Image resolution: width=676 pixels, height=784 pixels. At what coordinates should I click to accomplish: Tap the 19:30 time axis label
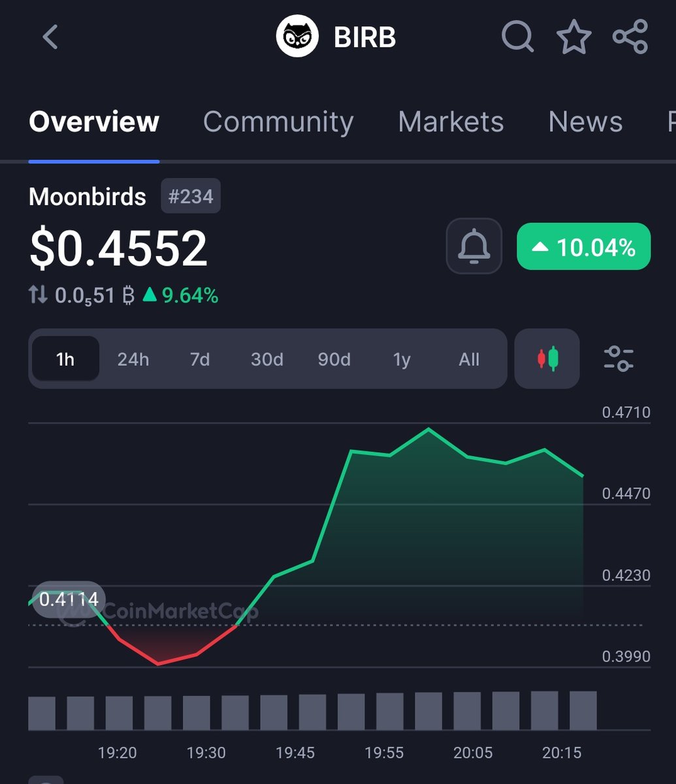(x=206, y=753)
